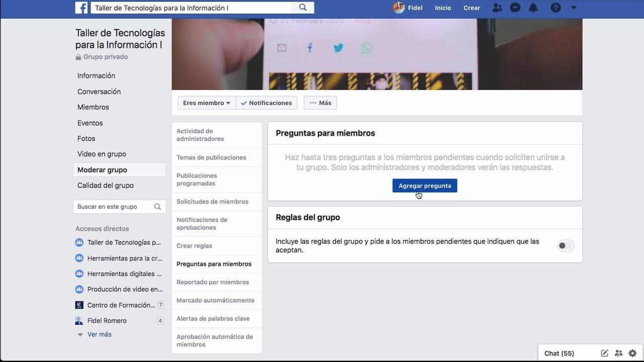Open Fotos in group sidebar
The image size is (644, 362).
click(86, 138)
